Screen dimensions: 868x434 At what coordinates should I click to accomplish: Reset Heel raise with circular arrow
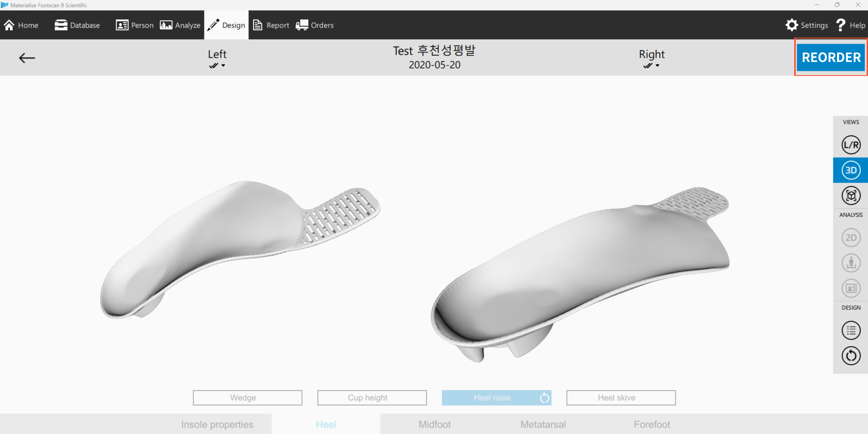click(544, 398)
